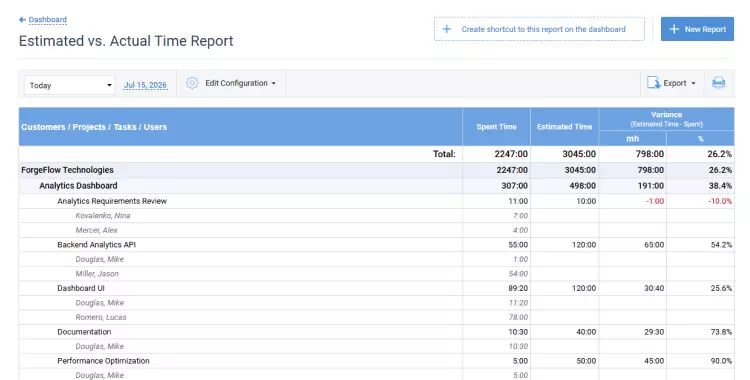Click the 54.2% variance for Backend Analytics API
The image size is (750, 380).
(721, 245)
